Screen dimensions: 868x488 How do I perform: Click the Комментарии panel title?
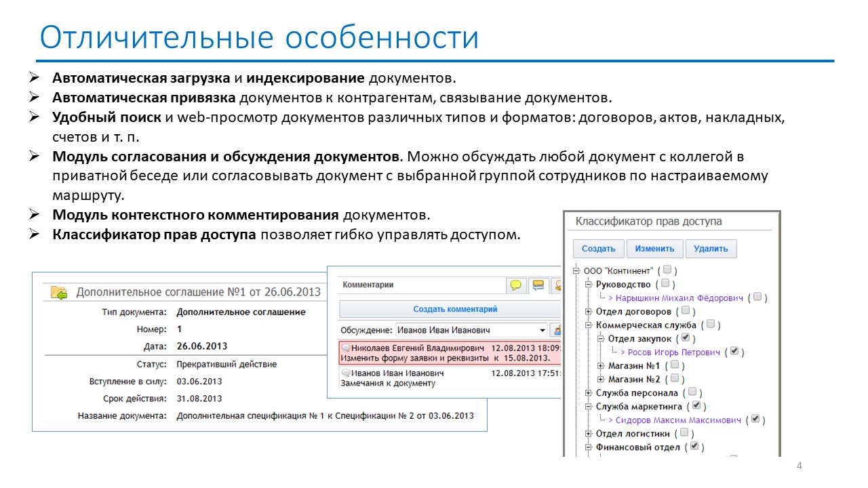pos(368,285)
